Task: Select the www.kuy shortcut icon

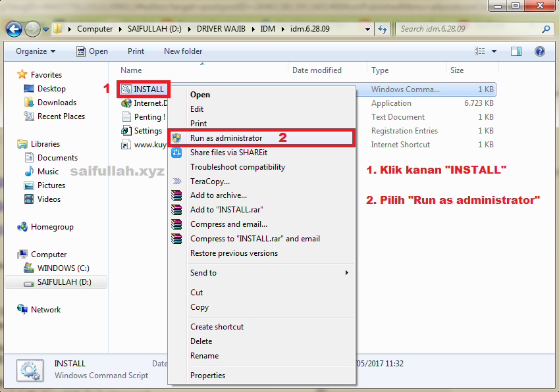Action: (x=126, y=145)
